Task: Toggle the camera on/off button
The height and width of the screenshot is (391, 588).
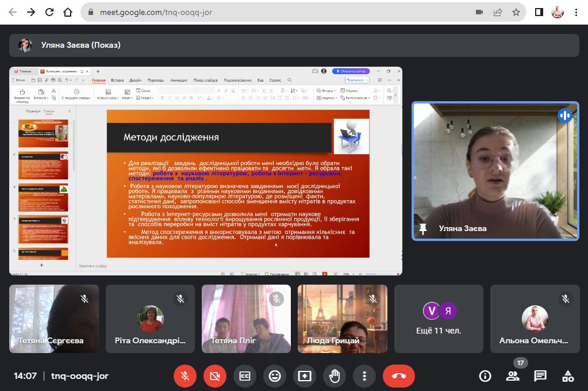Action: [215, 376]
